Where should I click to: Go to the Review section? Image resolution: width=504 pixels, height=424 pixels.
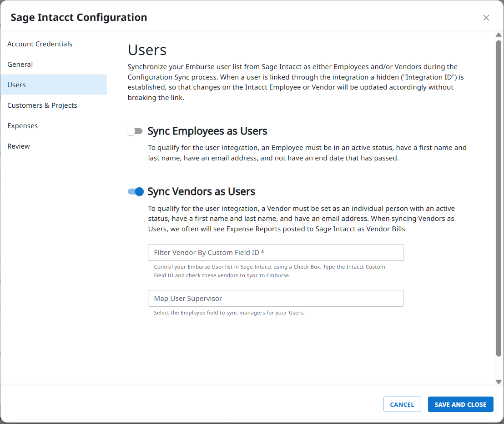[x=19, y=146]
